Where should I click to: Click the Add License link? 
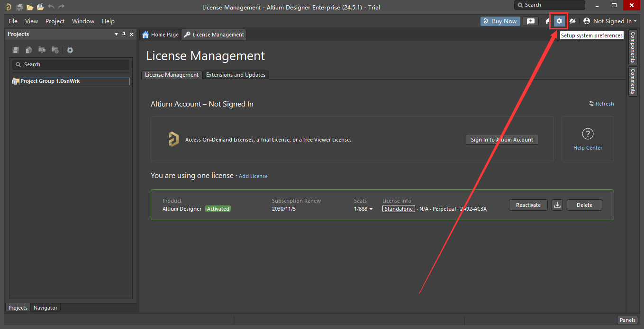pos(253,176)
